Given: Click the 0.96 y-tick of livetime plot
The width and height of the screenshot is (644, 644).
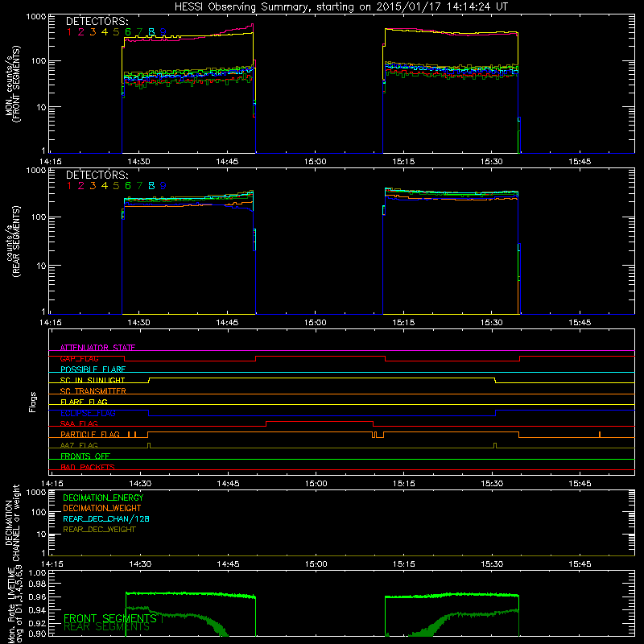Looking at the screenshot, I should coord(38,597).
